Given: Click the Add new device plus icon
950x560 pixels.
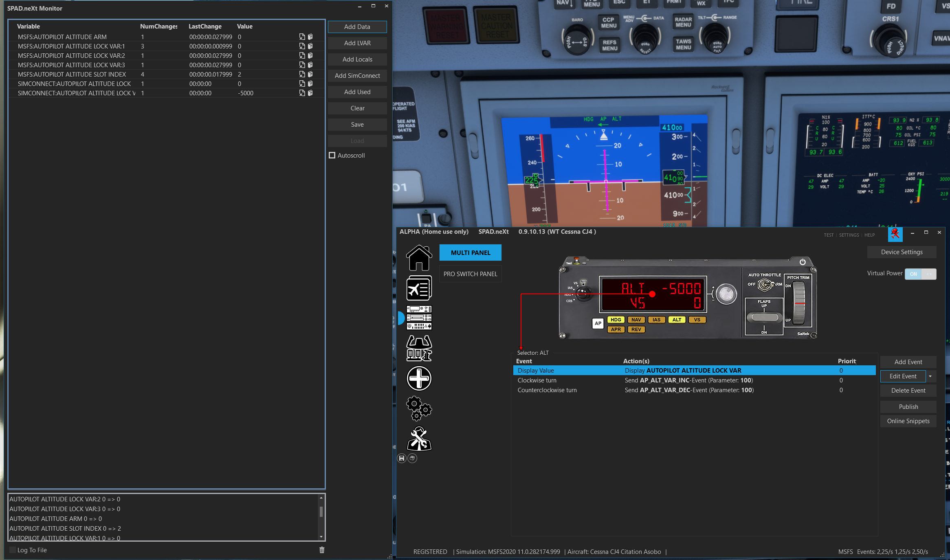Looking at the screenshot, I should [x=419, y=378].
